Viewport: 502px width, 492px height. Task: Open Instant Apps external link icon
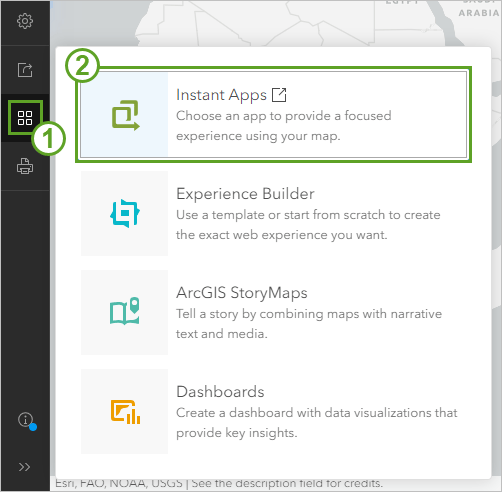pos(279,95)
